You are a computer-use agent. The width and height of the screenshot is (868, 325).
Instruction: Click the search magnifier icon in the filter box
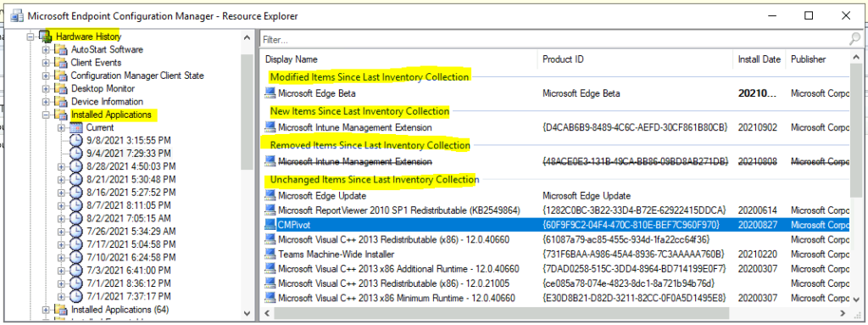(854, 39)
